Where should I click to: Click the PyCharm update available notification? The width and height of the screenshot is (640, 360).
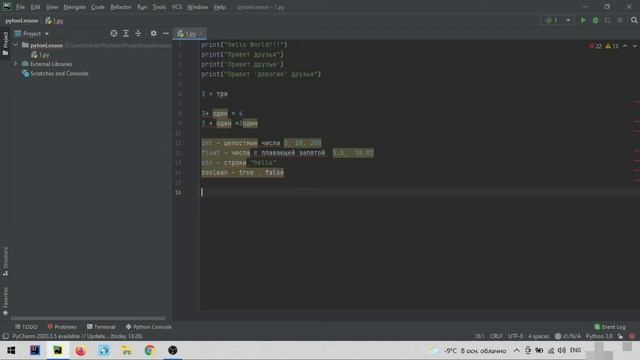click(77, 336)
